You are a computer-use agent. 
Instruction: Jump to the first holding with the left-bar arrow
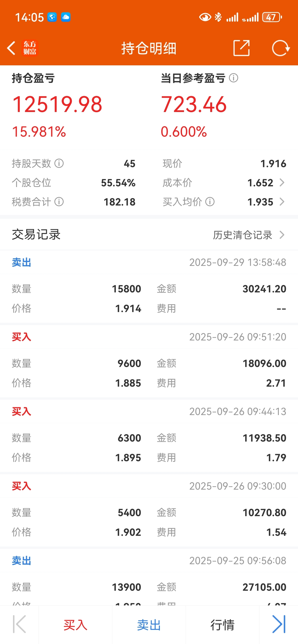pos(19,625)
